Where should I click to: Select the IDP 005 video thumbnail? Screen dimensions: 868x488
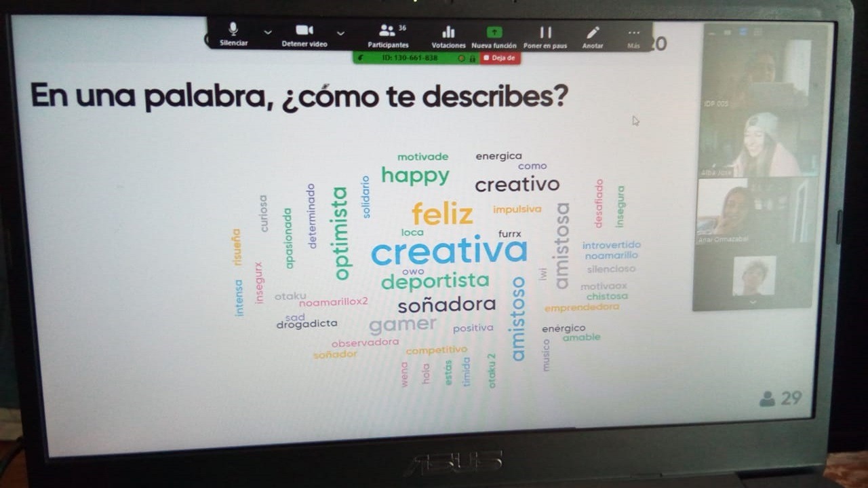(755, 75)
